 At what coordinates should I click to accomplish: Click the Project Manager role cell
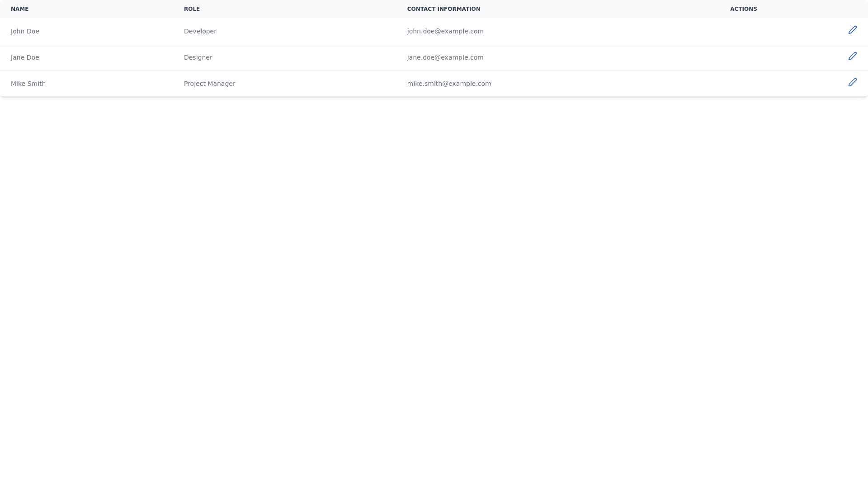pos(209,84)
